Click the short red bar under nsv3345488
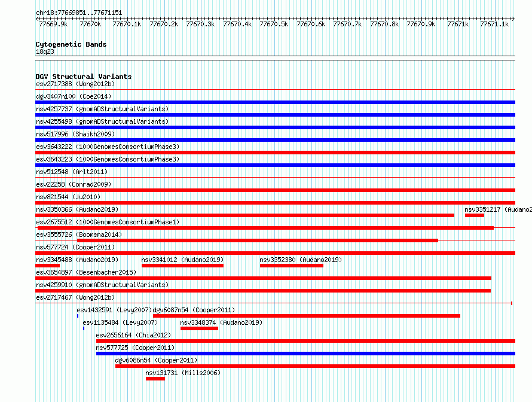This screenshot has width=532, height=402. (47, 266)
